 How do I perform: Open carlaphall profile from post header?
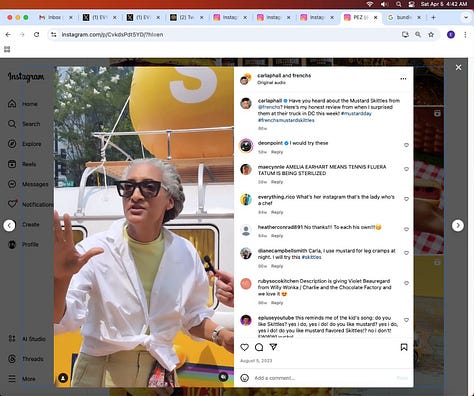(270, 76)
